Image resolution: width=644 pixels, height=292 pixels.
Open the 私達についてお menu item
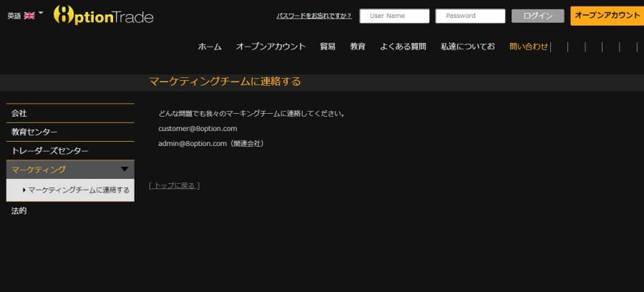[468, 47]
